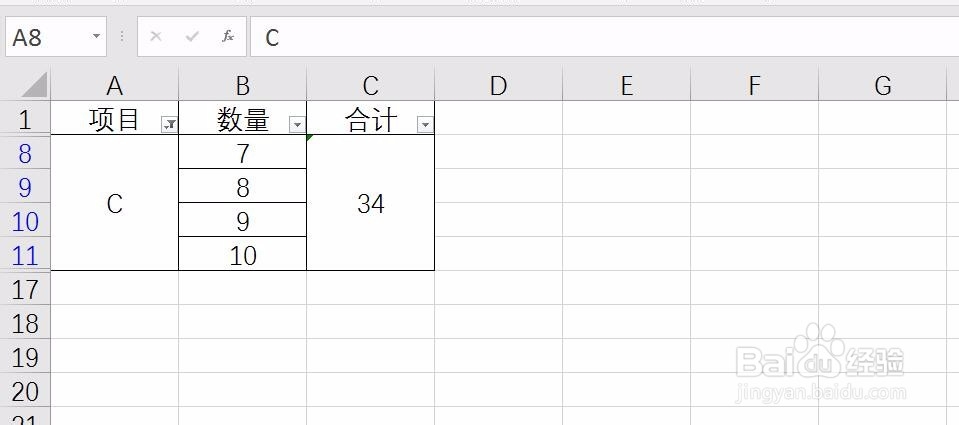Screen dimensions: 959x425
Task: Expand the Name Box dropdown arrow
Action: click(x=97, y=37)
